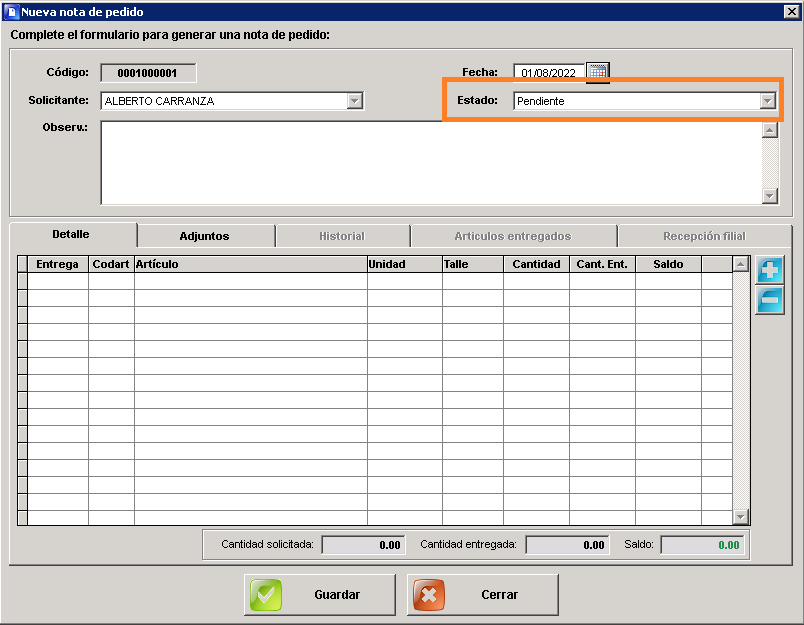
Task: Save the order with the Guardar label
Action: 337,595
